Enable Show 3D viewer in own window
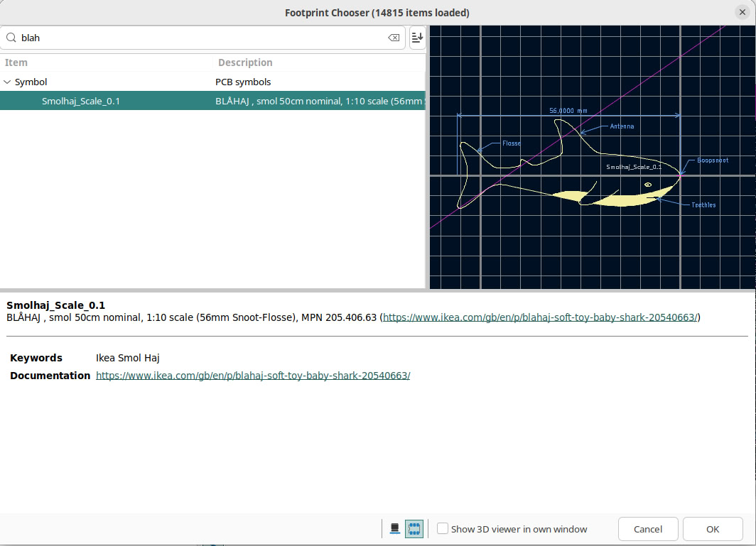The image size is (756, 546). click(443, 529)
